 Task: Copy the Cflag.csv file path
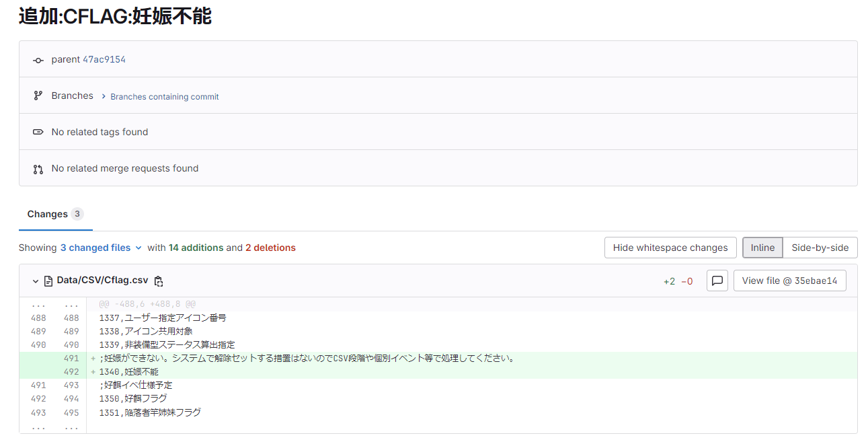click(159, 281)
